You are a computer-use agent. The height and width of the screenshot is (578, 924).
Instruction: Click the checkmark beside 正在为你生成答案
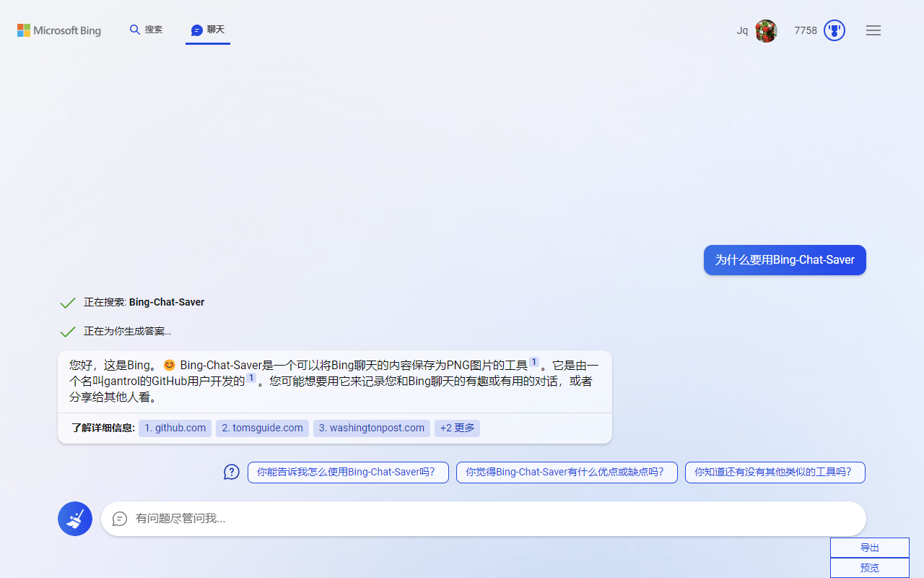tap(68, 332)
